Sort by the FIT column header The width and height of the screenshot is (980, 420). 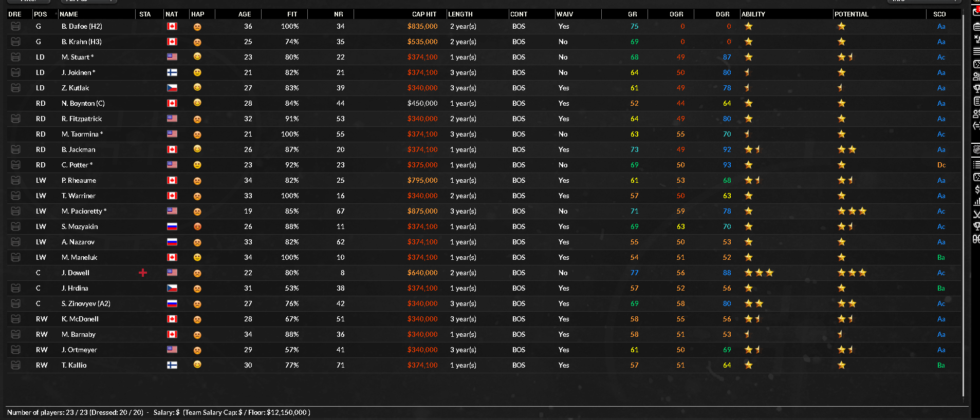pyautogui.click(x=292, y=14)
